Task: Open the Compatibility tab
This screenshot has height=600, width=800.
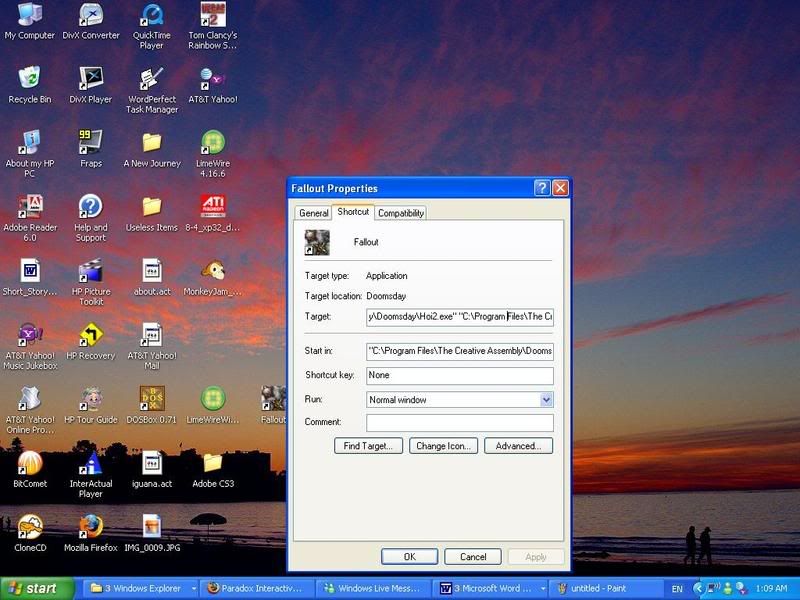Action: [400, 213]
